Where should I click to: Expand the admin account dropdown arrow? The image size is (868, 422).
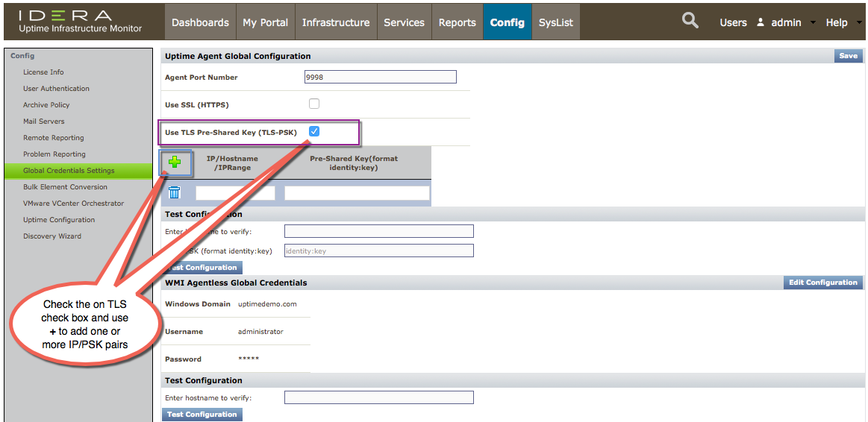tap(813, 23)
